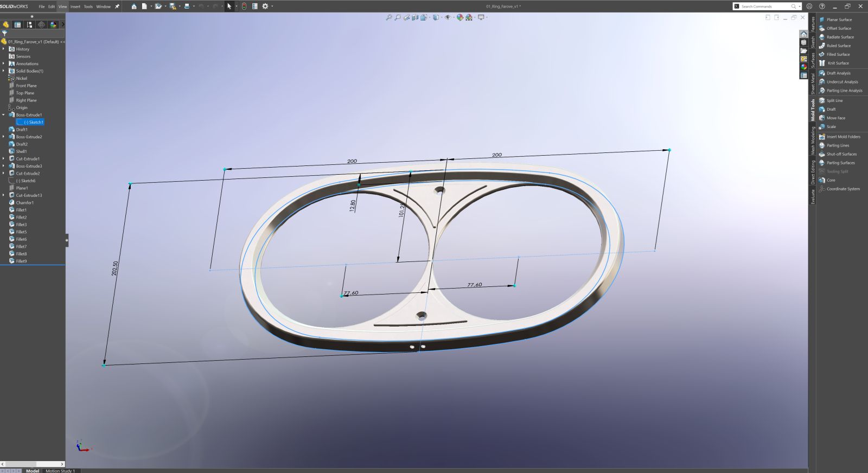Open the ConfigurationManager tab icon
This screenshot has width=868, height=473.
coord(29,24)
